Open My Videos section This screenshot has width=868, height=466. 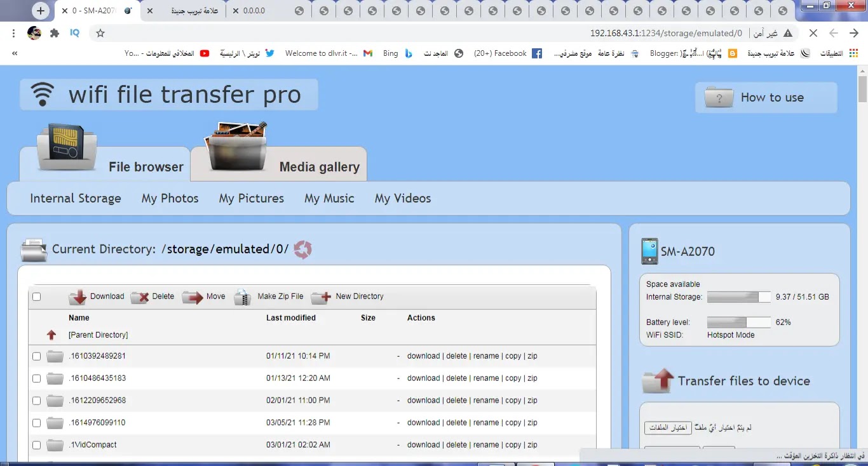[x=403, y=199]
